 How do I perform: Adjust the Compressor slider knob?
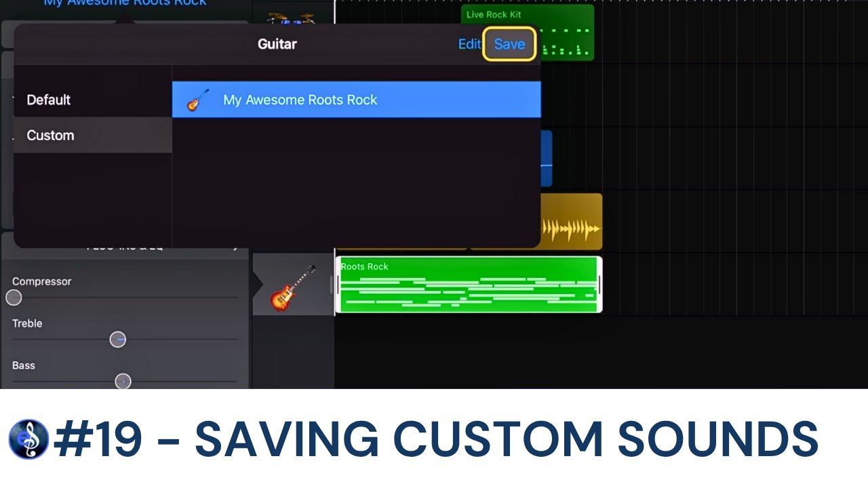[x=14, y=298]
